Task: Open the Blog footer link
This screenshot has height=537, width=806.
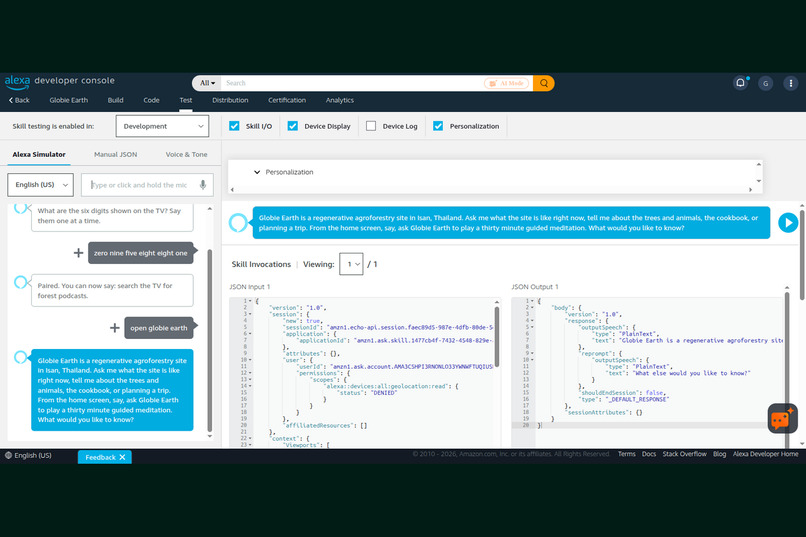Action: point(720,454)
